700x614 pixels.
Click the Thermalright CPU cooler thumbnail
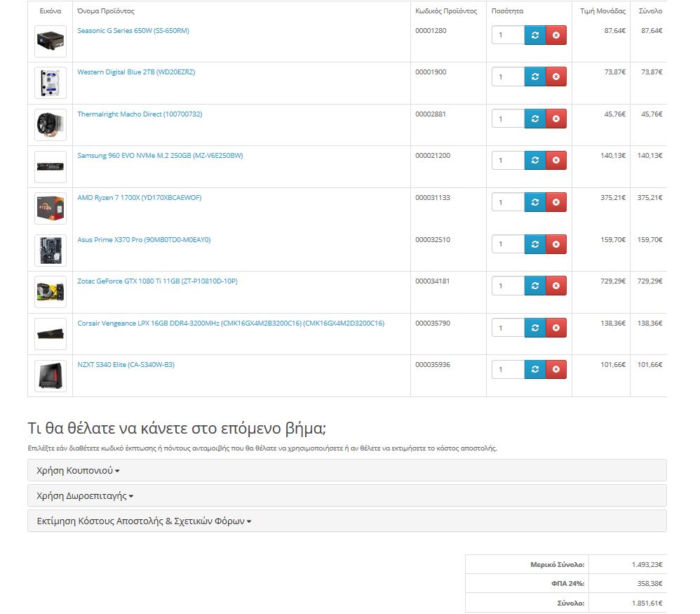(x=51, y=125)
